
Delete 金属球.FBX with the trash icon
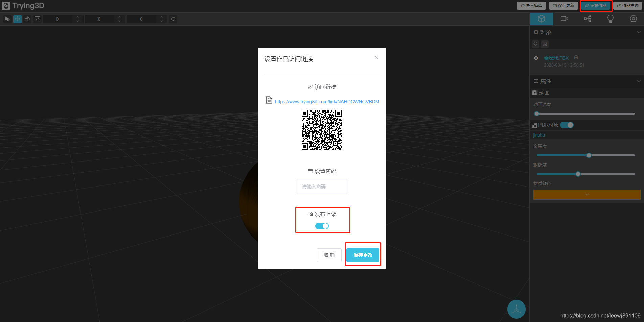point(576,57)
